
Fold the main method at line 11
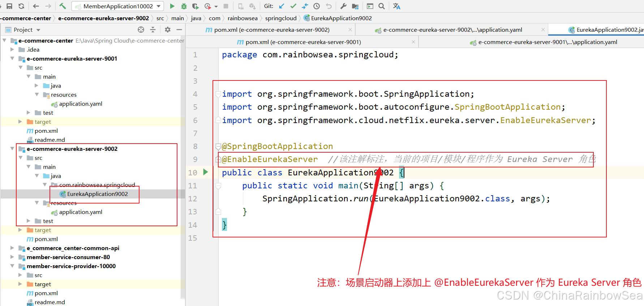coord(218,186)
